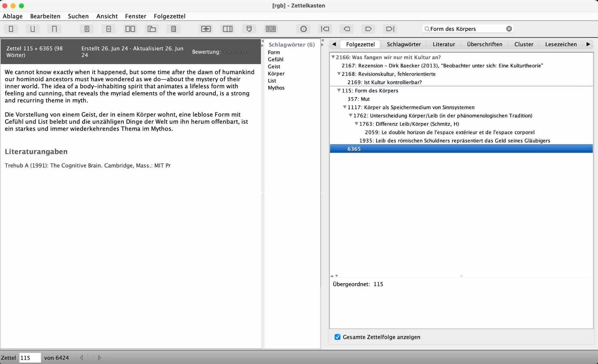Open the Fenster menu
The width and height of the screenshot is (598, 364).
click(136, 16)
